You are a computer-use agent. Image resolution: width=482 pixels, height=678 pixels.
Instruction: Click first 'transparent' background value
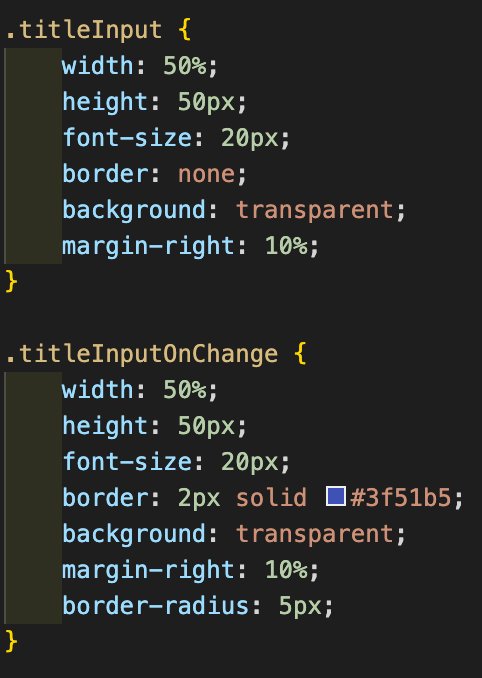click(315, 210)
